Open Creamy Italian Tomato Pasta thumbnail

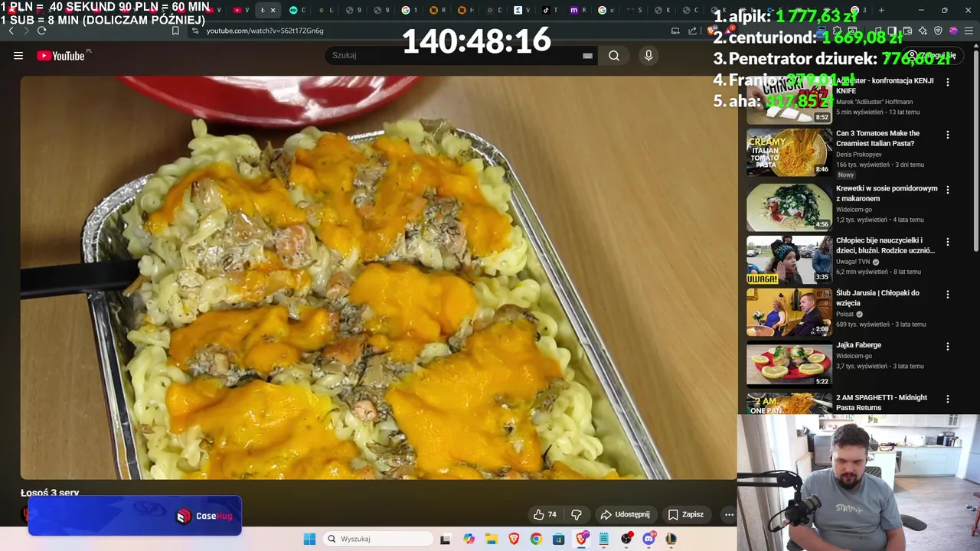tap(789, 152)
